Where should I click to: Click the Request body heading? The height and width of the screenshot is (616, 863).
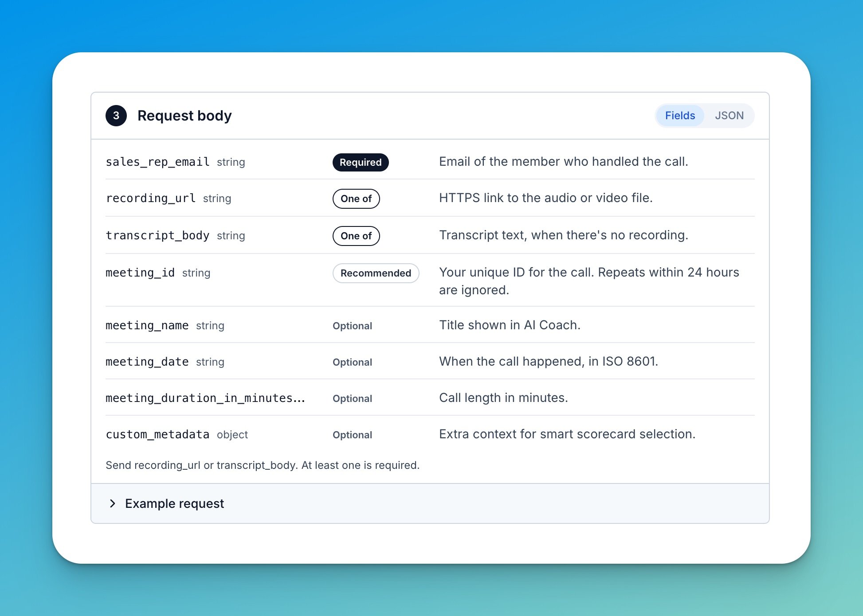point(184,116)
